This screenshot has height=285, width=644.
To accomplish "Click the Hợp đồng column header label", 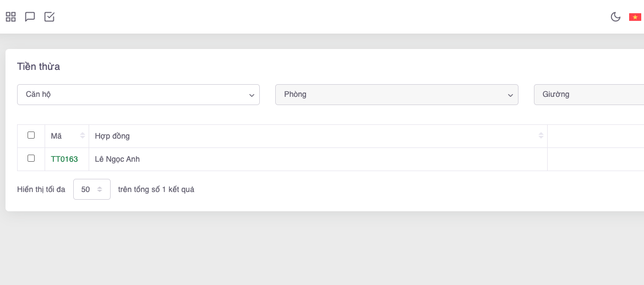I will pos(112,136).
